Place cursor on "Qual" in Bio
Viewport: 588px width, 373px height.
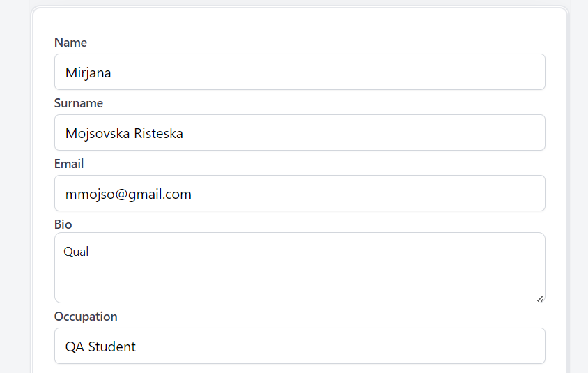[76, 252]
